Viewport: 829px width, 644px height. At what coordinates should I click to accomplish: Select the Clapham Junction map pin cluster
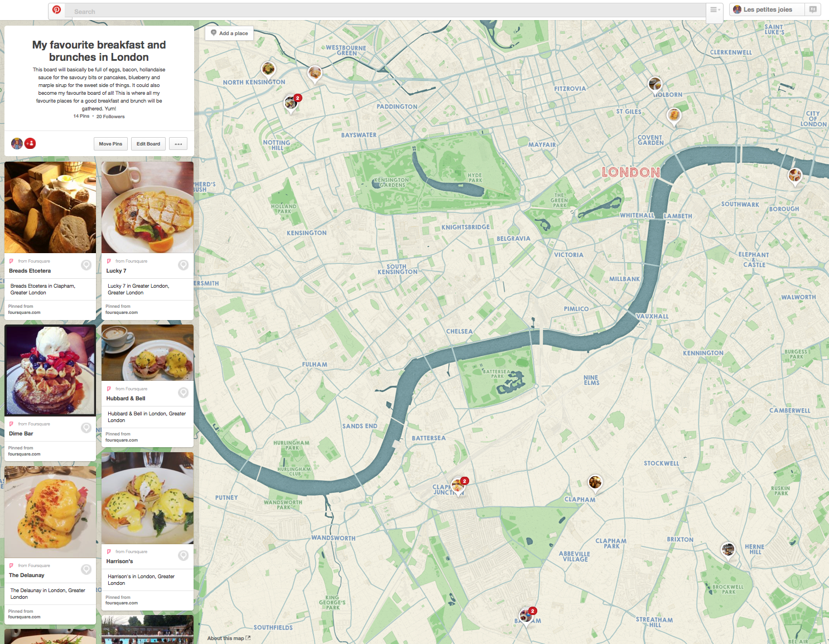point(458,485)
